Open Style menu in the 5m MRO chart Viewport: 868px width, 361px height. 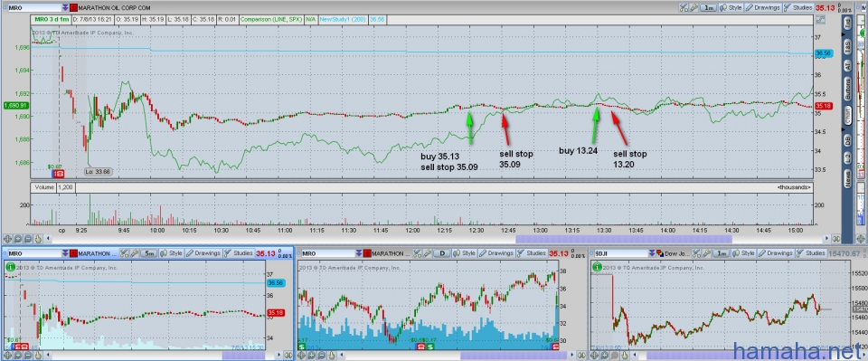point(171,253)
